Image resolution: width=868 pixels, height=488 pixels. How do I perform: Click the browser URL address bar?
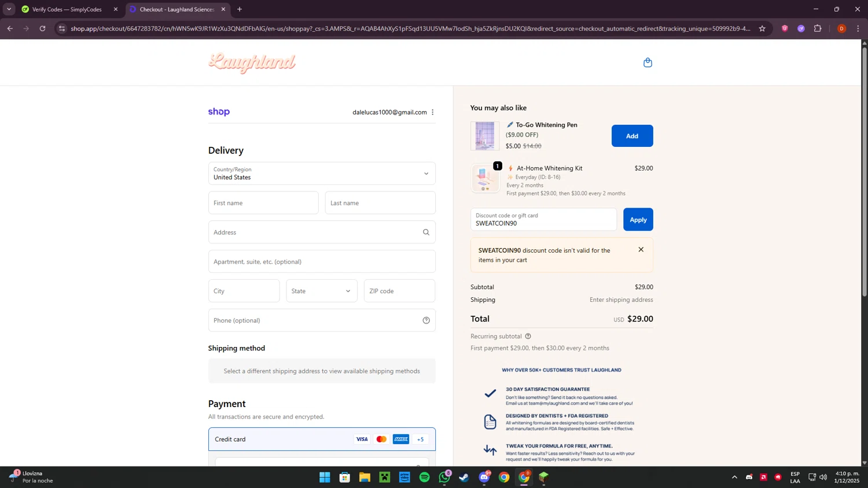[x=410, y=28]
